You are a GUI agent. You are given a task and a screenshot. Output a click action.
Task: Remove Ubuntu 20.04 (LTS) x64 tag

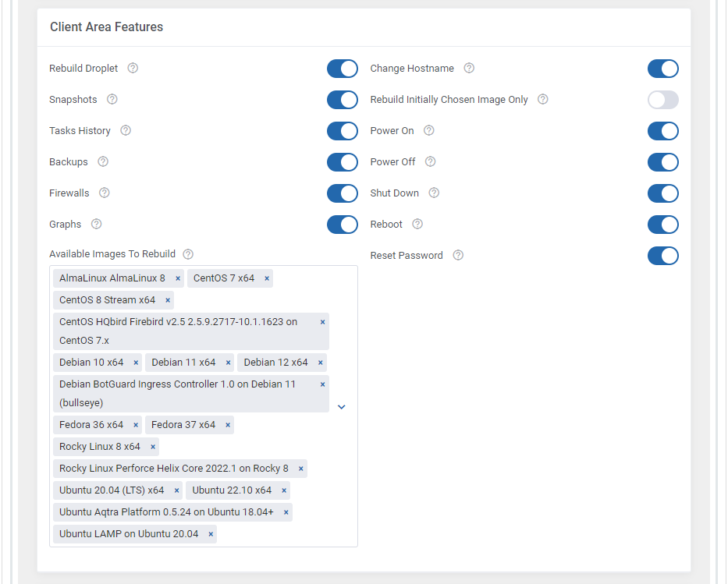(x=176, y=490)
